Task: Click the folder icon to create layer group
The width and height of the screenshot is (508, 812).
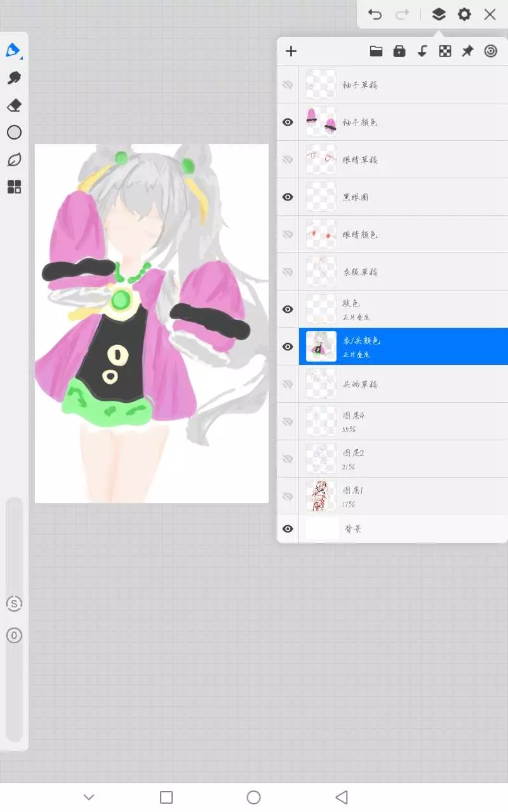Action: click(x=376, y=51)
